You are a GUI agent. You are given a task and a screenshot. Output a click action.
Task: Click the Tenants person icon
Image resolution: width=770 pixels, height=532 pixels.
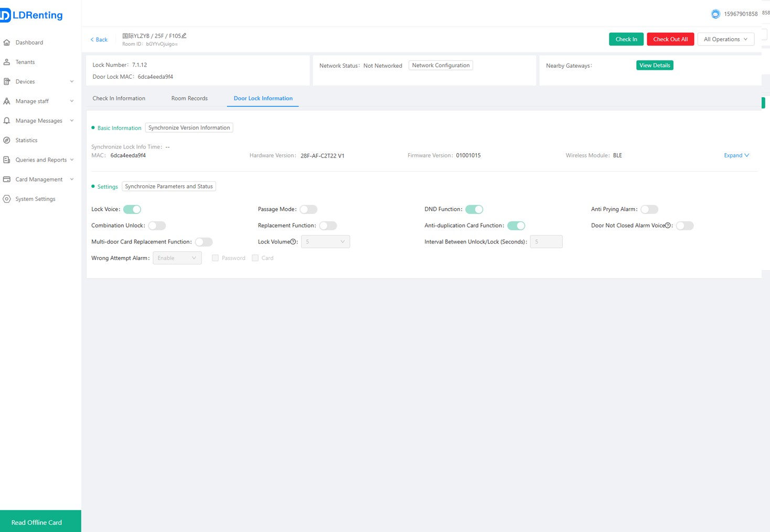tap(7, 62)
